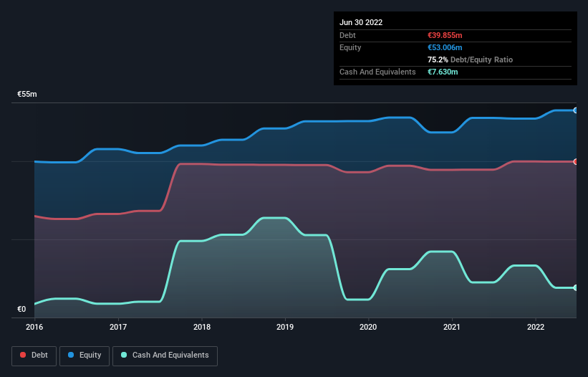Click the 2018 x-axis label
The width and height of the screenshot is (588, 377).
[202, 327]
